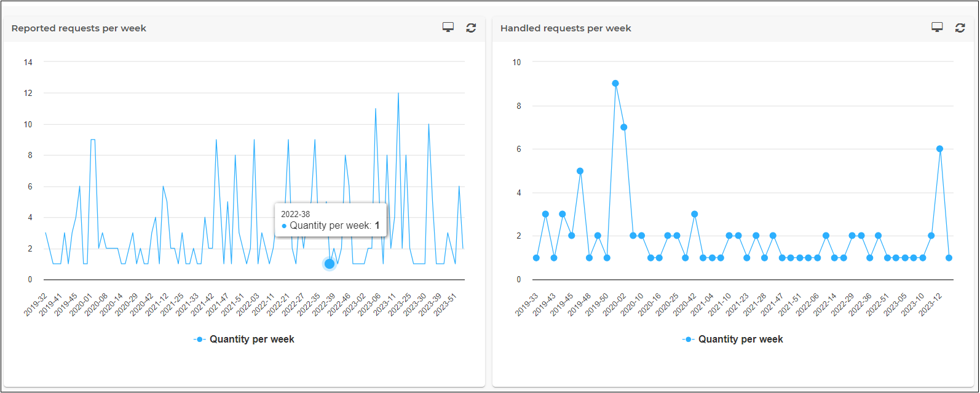
Task: Click the "2020-01" x-axis label
Action: [x=81, y=304]
